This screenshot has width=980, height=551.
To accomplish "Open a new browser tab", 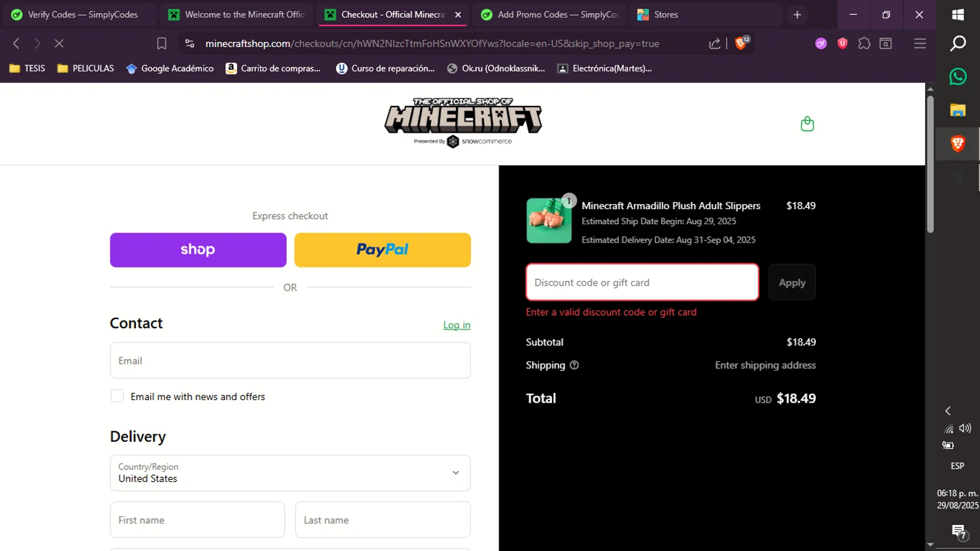I will [797, 14].
